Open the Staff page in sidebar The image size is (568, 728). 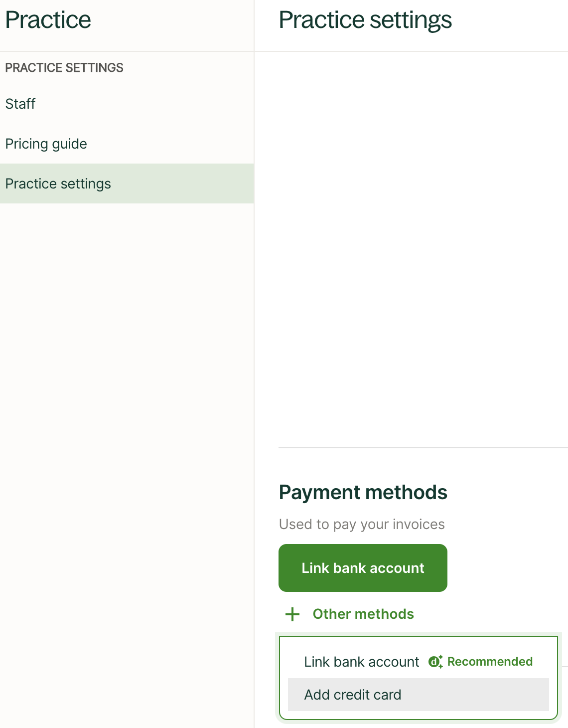pyautogui.click(x=20, y=104)
